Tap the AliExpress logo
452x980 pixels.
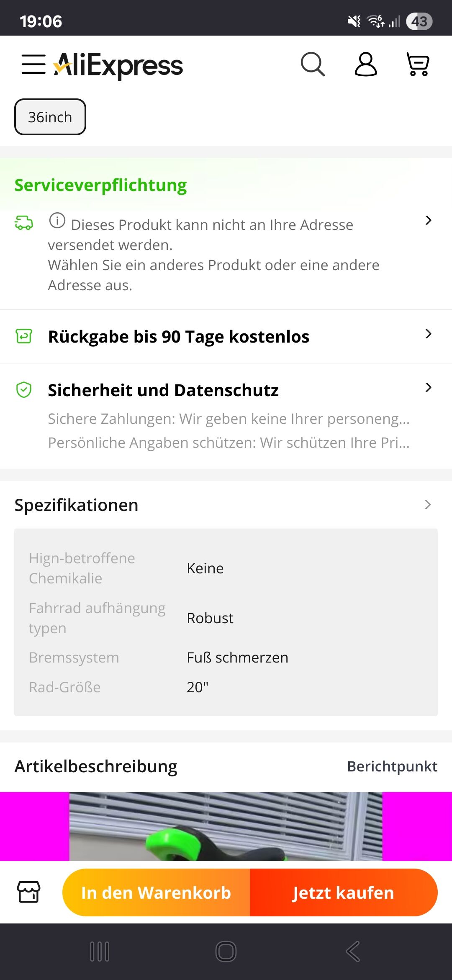[x=118, y=65]
